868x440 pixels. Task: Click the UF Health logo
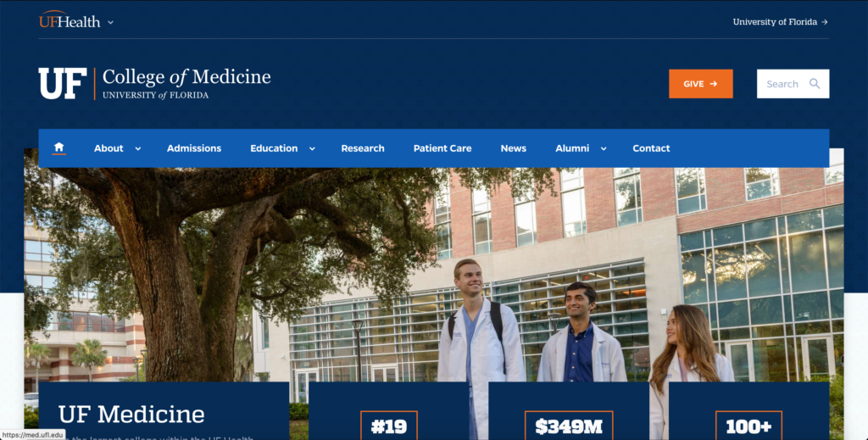tap(70, 21)
